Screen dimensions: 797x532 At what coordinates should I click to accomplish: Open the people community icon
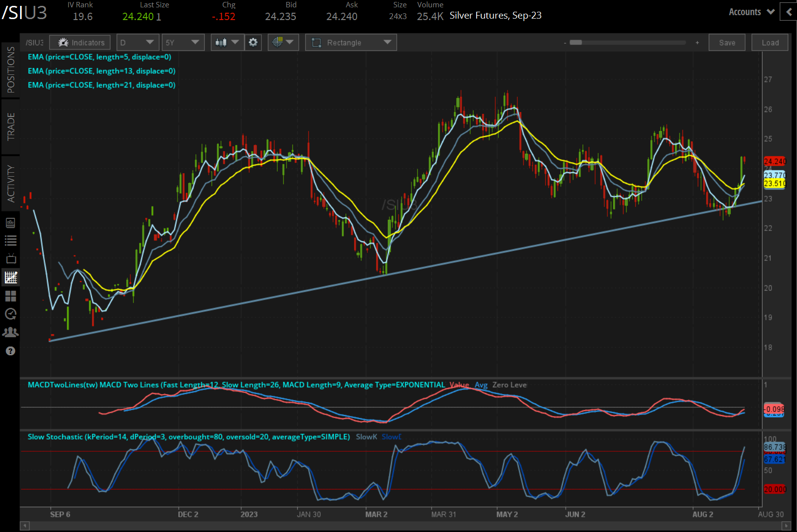[x=10, y=332]
